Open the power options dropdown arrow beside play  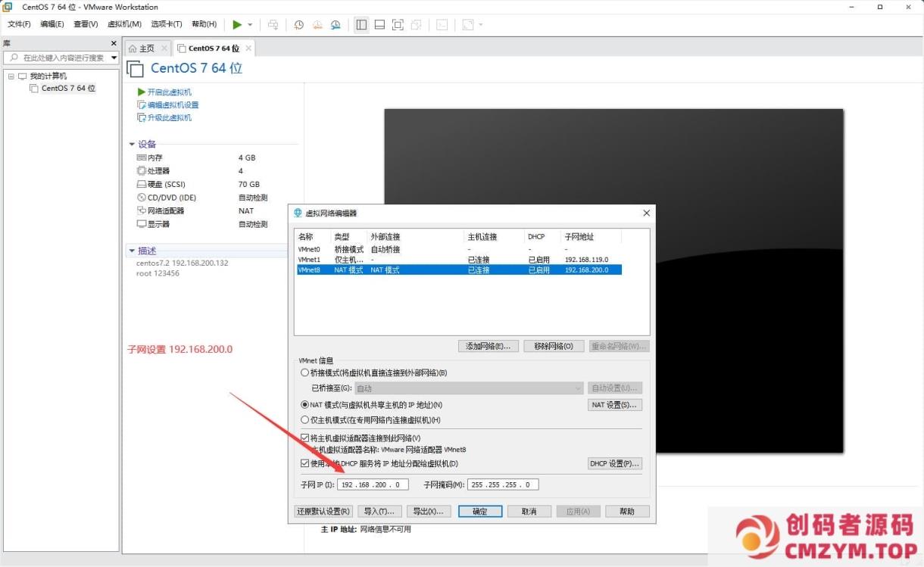coord(250,25)
